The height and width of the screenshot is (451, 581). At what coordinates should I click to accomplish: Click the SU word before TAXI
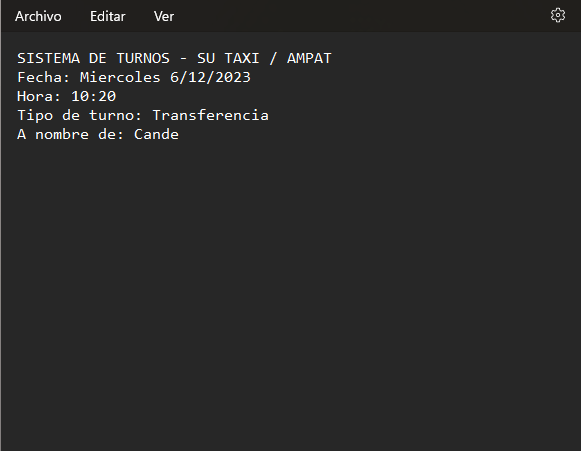click(x=206, y=58)
